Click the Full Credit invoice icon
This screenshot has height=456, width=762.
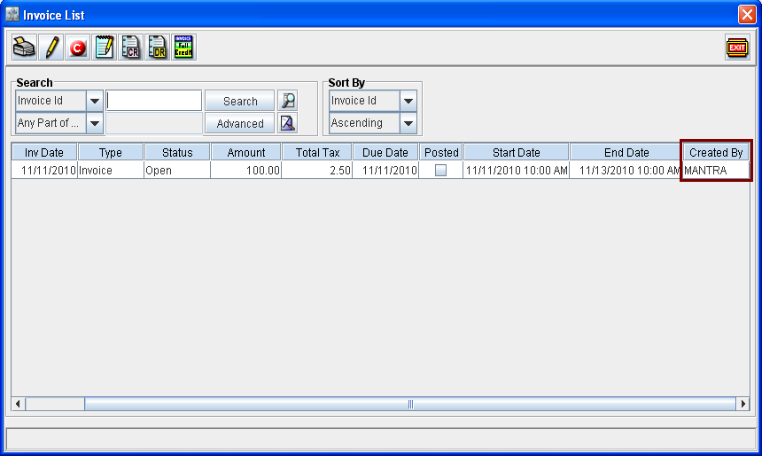tap(183, 48)
